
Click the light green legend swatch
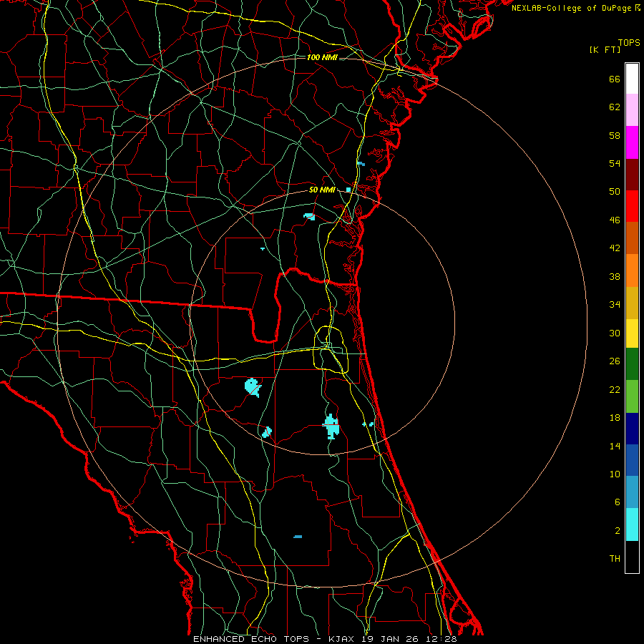point(632,396)
